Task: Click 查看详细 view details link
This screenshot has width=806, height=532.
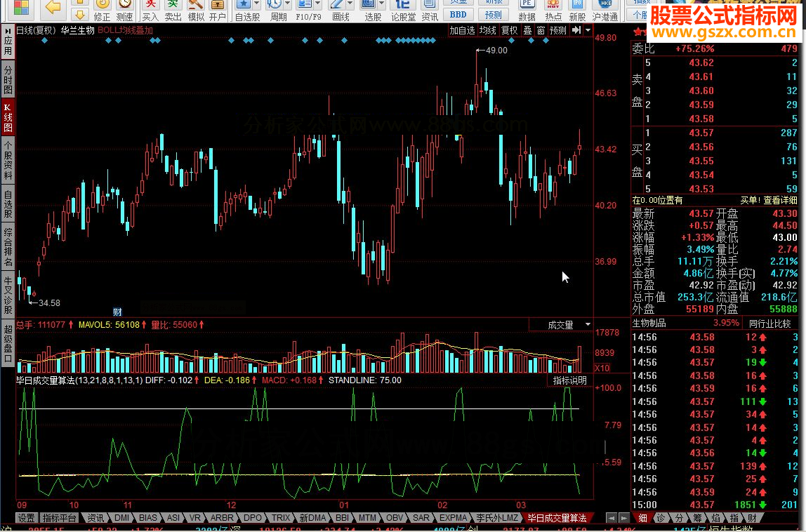Action: 780,201
